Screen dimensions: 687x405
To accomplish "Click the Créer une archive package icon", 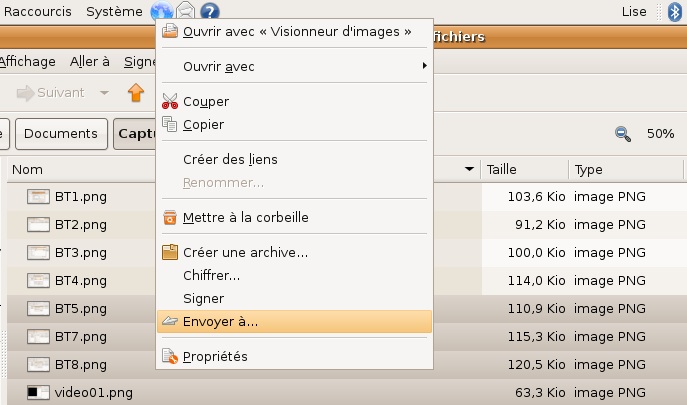I will point(169,252).
